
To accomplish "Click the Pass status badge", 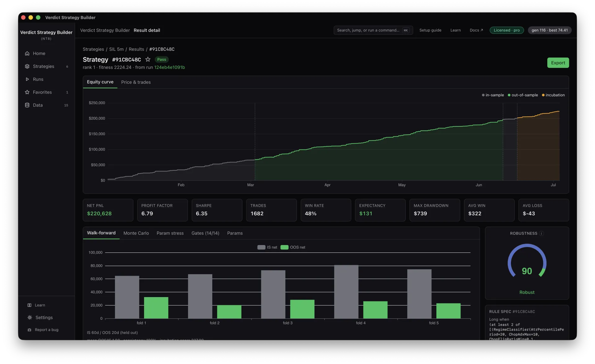I will pos(161,59).
